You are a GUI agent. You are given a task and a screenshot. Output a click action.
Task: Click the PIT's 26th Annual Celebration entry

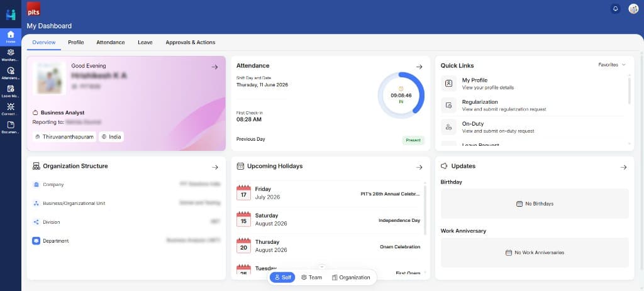coord(390,194)
